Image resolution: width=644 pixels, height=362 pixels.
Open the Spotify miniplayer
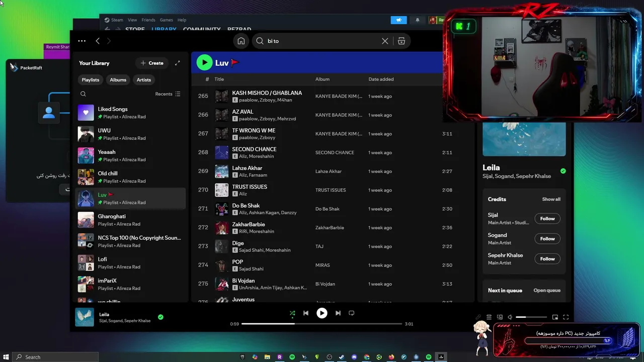[x=555, y=317]
